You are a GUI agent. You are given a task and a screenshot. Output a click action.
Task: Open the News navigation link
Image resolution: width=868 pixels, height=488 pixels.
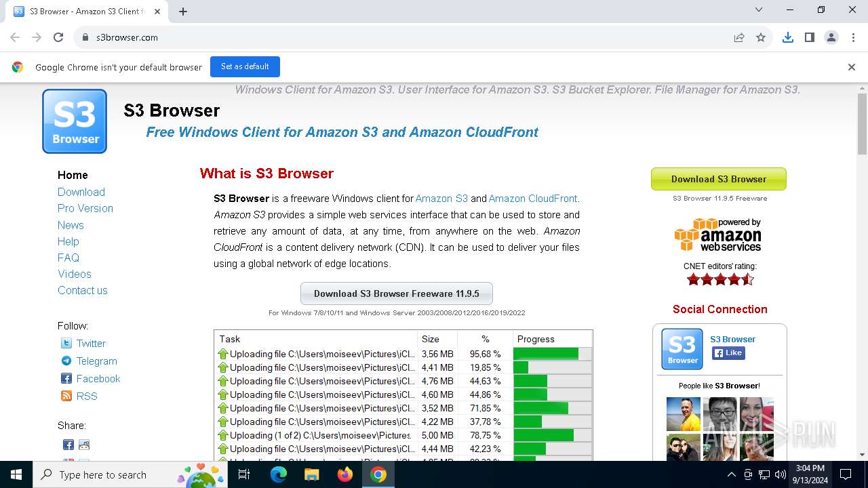[x=71, y=225]
